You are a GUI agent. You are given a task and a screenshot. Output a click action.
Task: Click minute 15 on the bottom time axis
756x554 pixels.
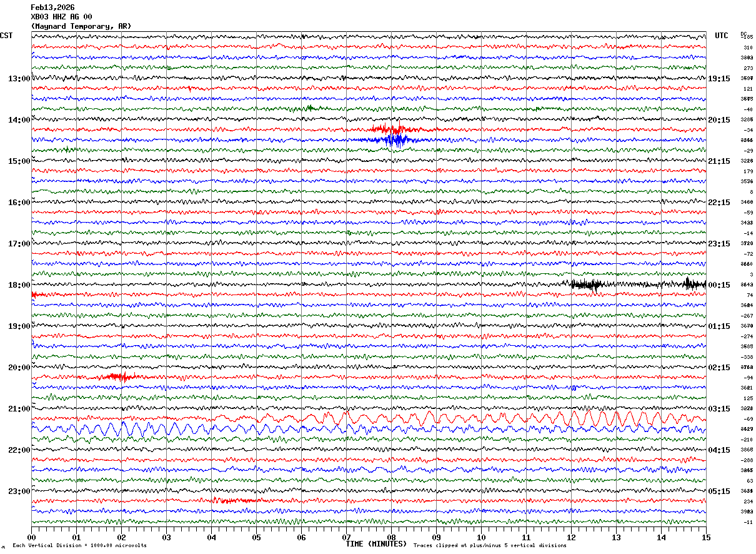tap(706, 537)
